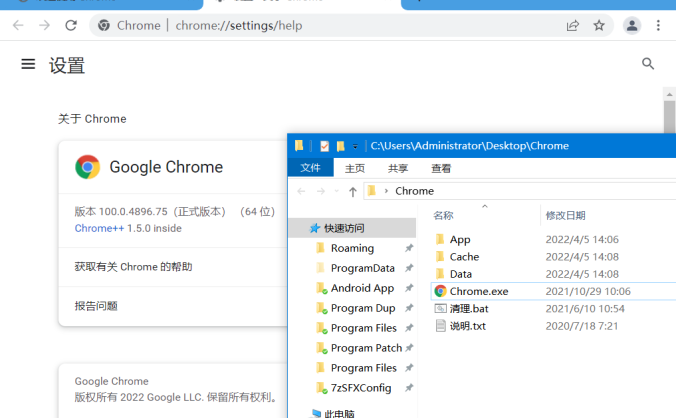Click 清理.bat file icon

(440, 309)
